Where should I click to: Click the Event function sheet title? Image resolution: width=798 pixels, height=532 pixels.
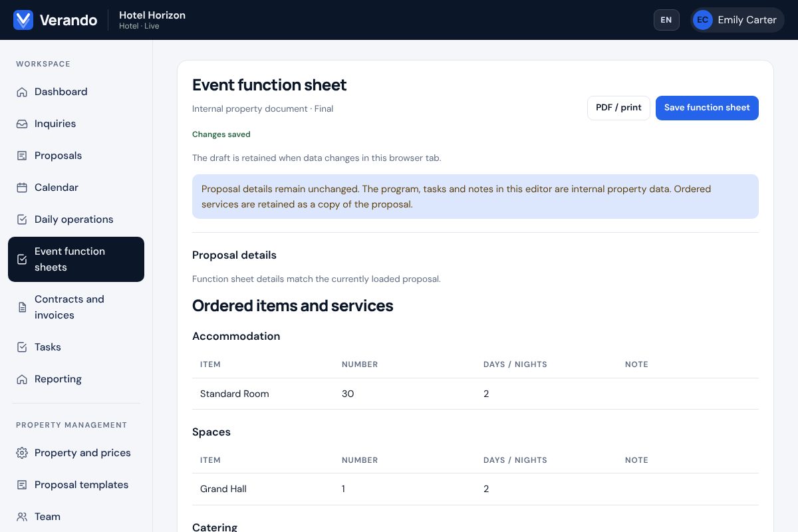tap(269, 85)
